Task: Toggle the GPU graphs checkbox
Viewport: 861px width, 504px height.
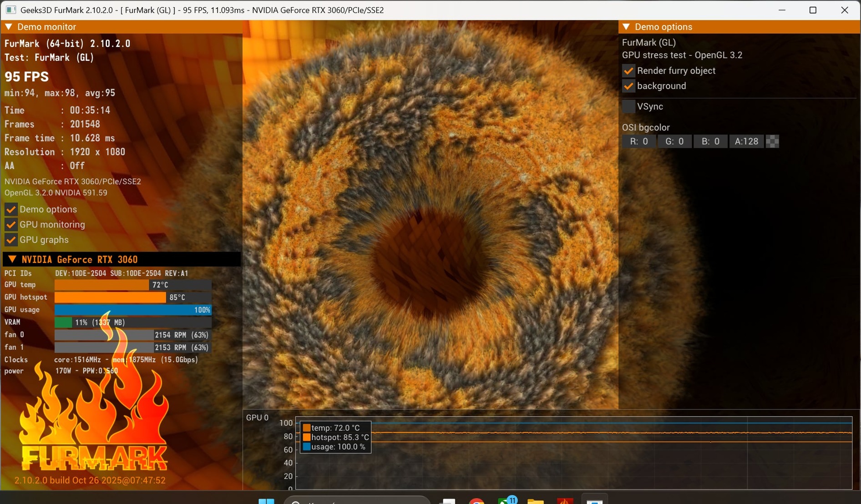Action: (11, 240)
